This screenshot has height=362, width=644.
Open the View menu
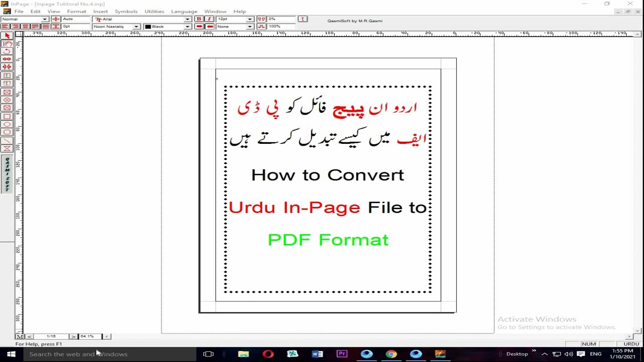click(x=53, y=11)
